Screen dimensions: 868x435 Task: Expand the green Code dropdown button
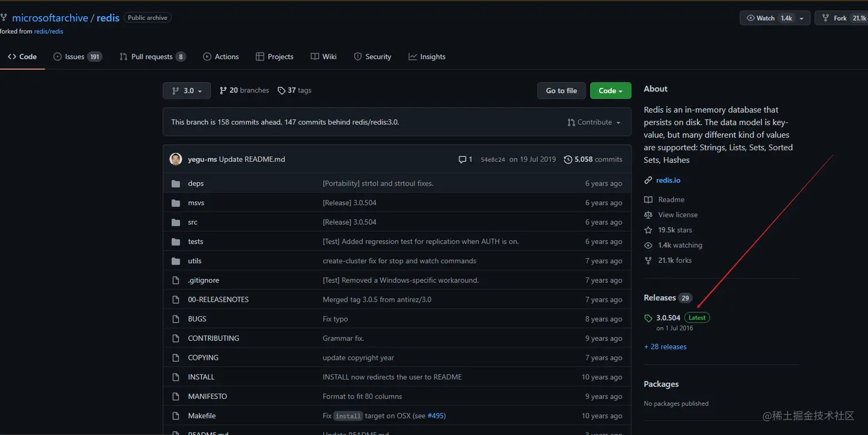[x=610, y=91]
